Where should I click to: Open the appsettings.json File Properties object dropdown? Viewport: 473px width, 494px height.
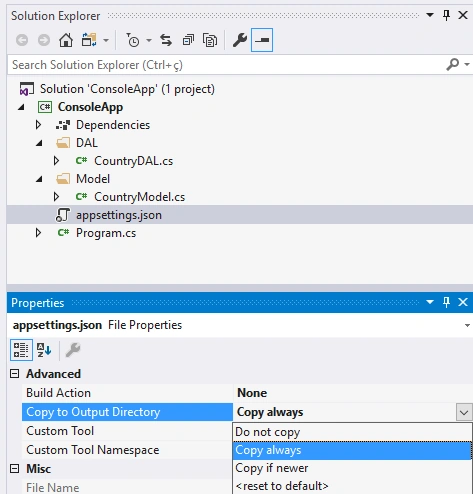[467, 325]
